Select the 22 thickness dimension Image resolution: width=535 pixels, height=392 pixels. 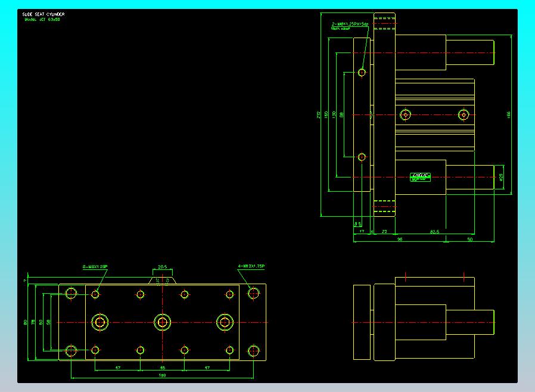pyautogui.click(x=384, y=232)
